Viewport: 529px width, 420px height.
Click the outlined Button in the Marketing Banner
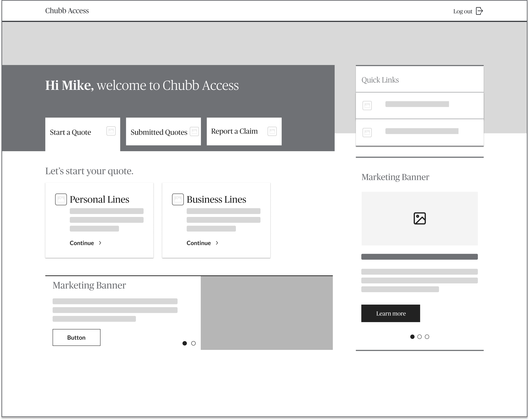[76, 337]
